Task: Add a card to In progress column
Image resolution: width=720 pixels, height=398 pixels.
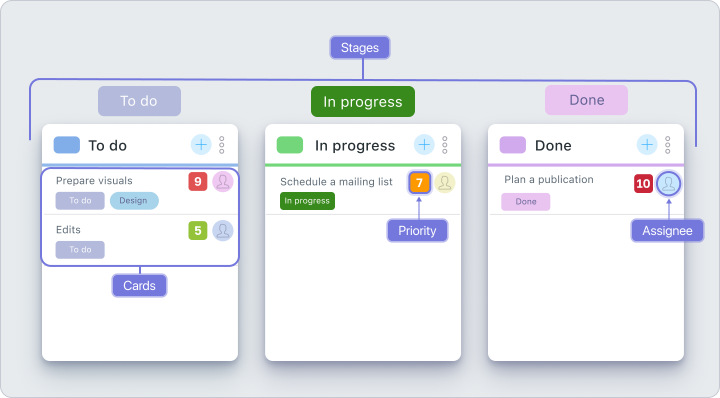Action: click(424, 145)
